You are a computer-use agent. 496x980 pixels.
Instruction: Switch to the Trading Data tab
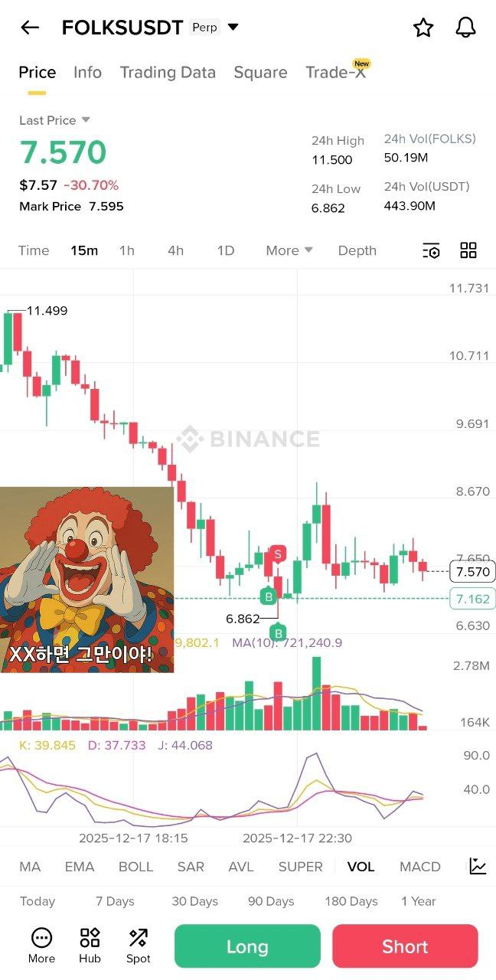[x=168, y=72]
